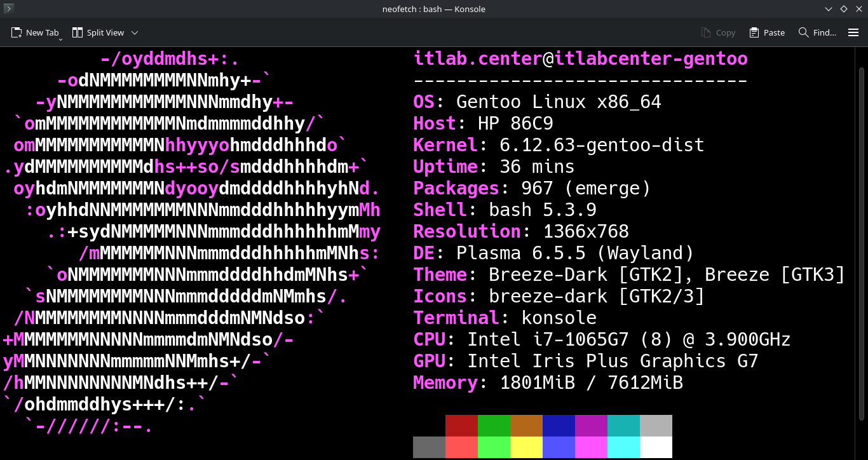Expand the New Tab profile dropdown arrow
This screenshot has width=868, height=460.
pyautogui.click(x=61, y=39)
